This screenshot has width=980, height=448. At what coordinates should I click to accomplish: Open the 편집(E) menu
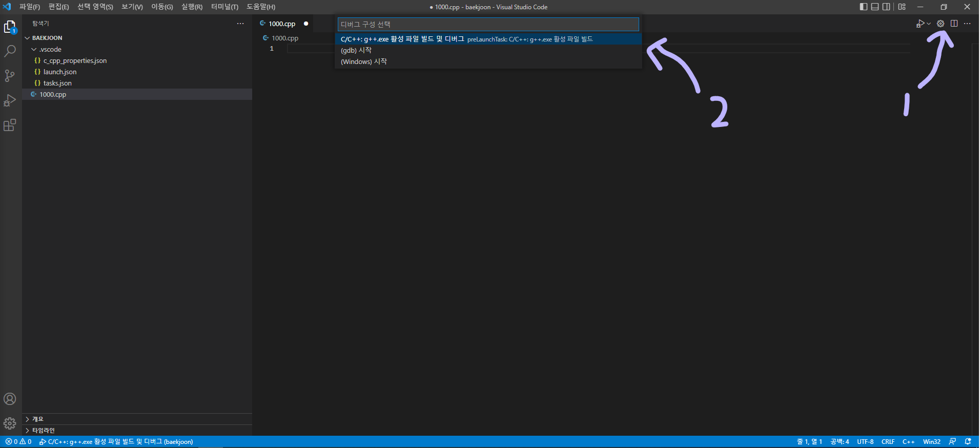[59, 7]
